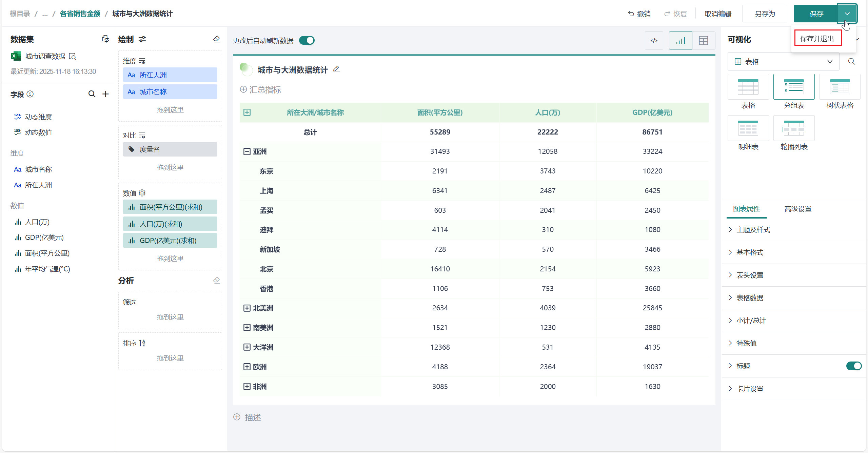Expand the 北美洲 group row

point(247,308)
